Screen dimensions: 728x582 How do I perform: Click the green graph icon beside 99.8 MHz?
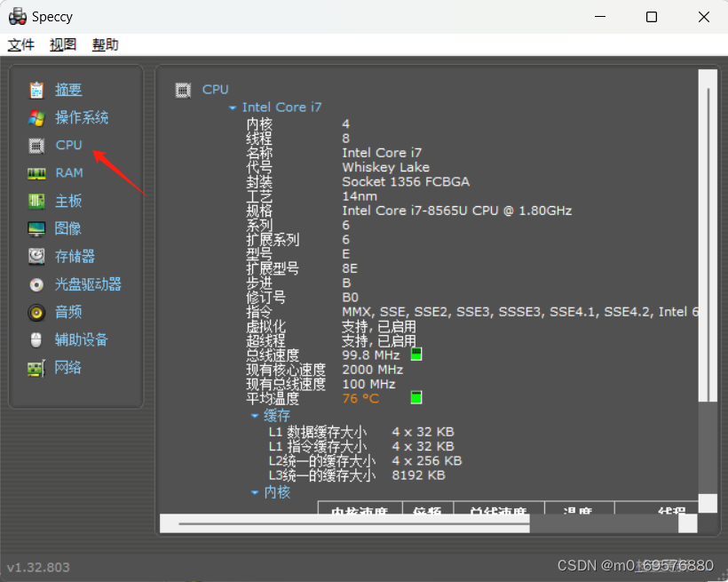416,355
